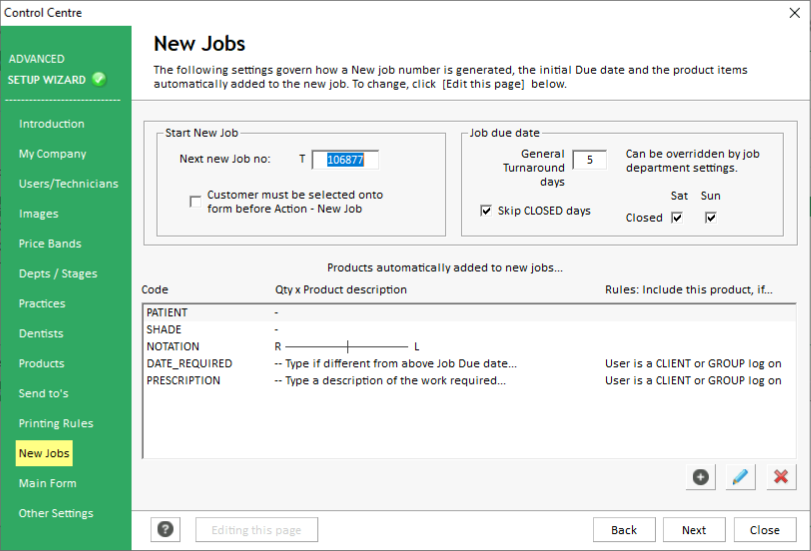The height and width of the screenshot is (551, 811).
Task: Click the Back button
Action: pyautogui.click(x=624, y=530)
